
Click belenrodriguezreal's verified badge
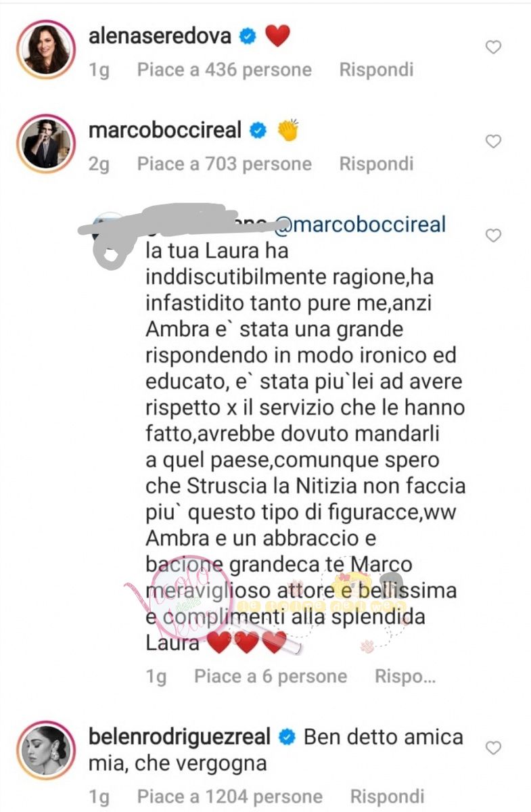coord(286,737)
